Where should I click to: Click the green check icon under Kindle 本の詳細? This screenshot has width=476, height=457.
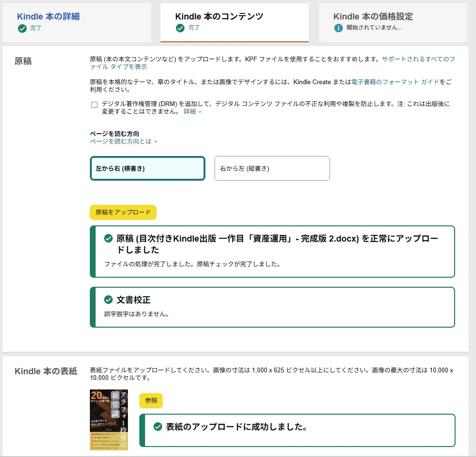(22, 29)
